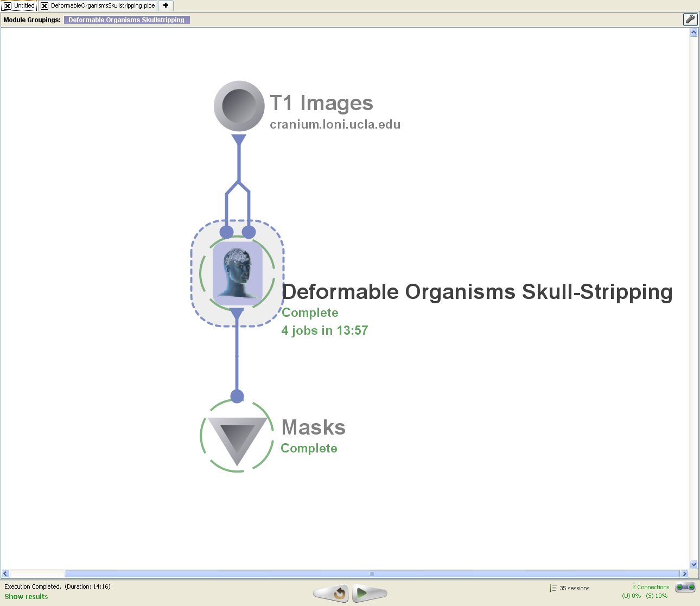Switch to the Untitled tab
Image resolution: width=700 pixels, height=606 pixels.
pyautogui.click(x=24, y=6)
